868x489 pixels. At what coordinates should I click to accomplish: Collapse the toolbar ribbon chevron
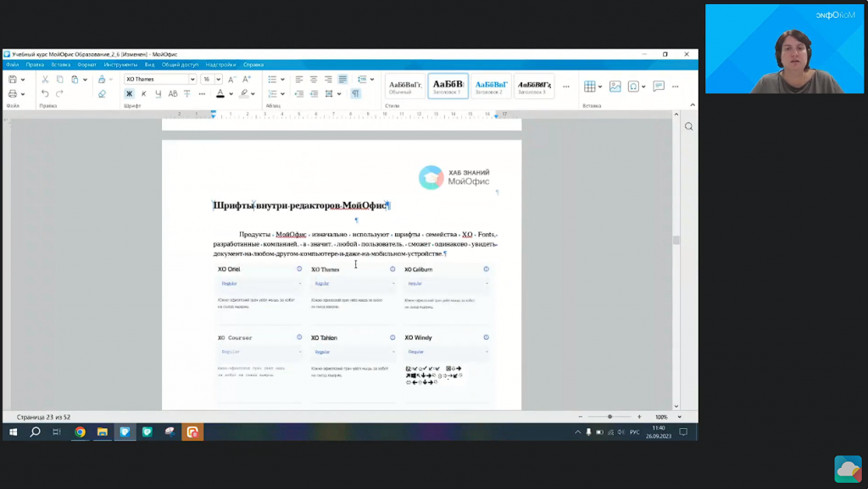[x=693, y=105]
